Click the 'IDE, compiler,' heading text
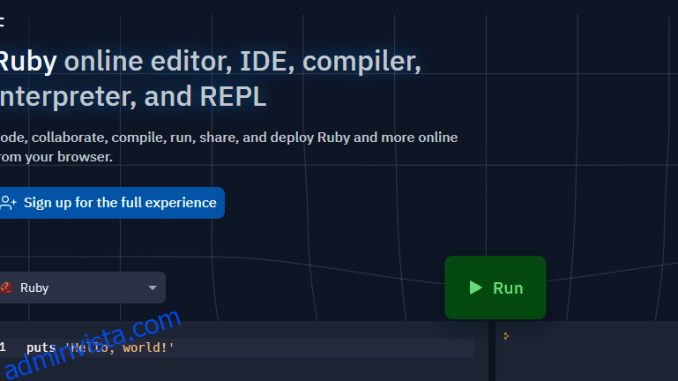Viewport: 678px width, 381px height. pyautogui.click(x=330, y=61)
